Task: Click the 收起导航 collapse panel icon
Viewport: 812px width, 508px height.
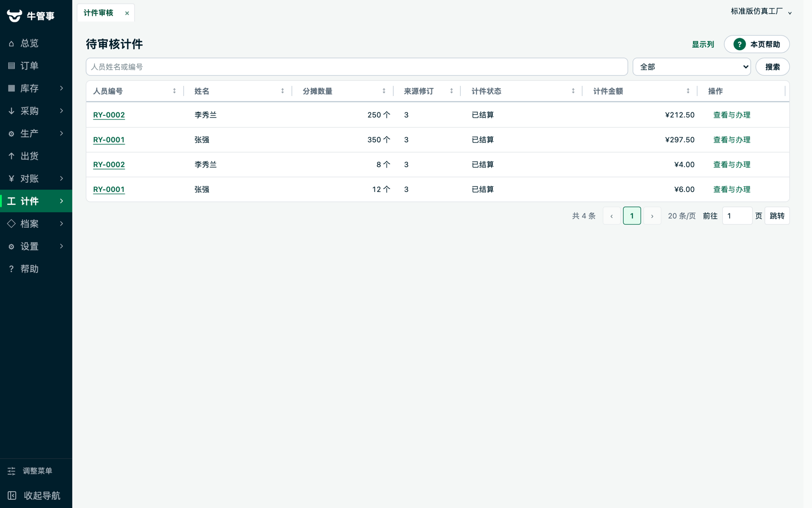Action: tap(12, 495)
